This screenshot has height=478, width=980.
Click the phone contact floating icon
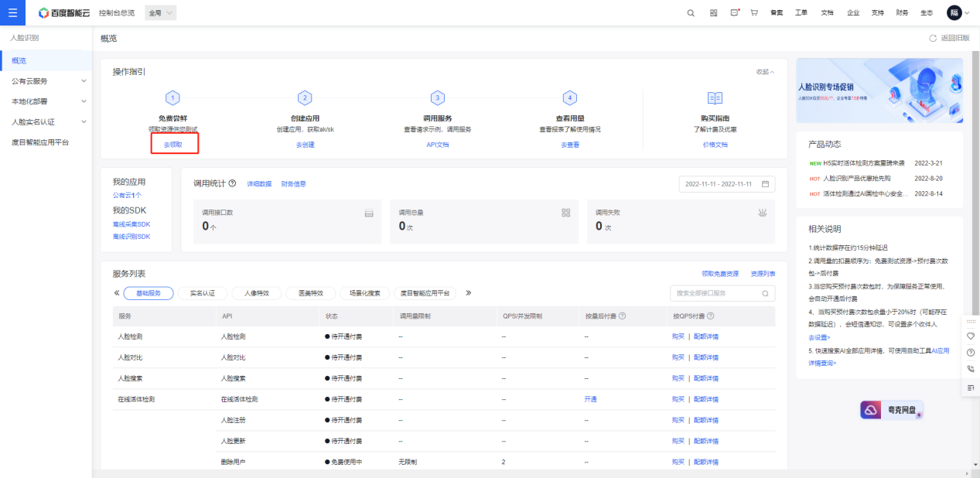coord(971,370)
